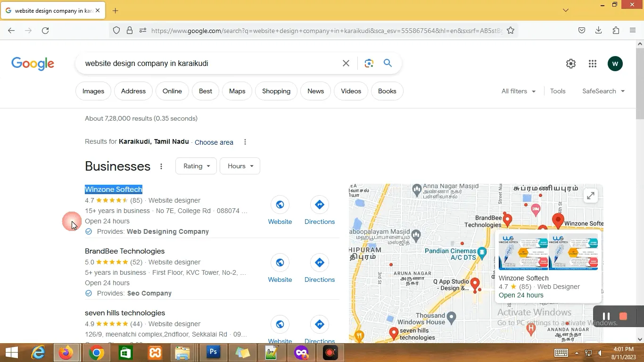Focus the Google search text field
This screenshot has width=644, height=362.
tap(210, 63)
